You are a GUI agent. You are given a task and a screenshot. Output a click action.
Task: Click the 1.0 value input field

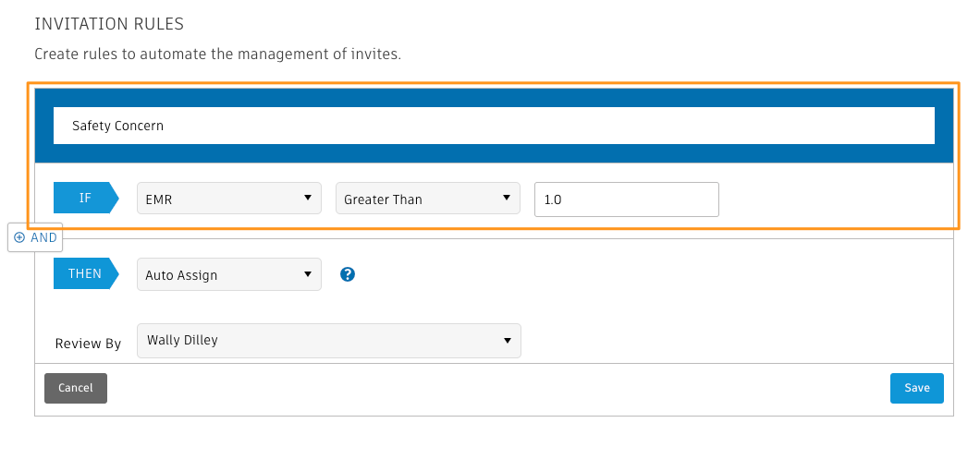click(x=626, y=199)
